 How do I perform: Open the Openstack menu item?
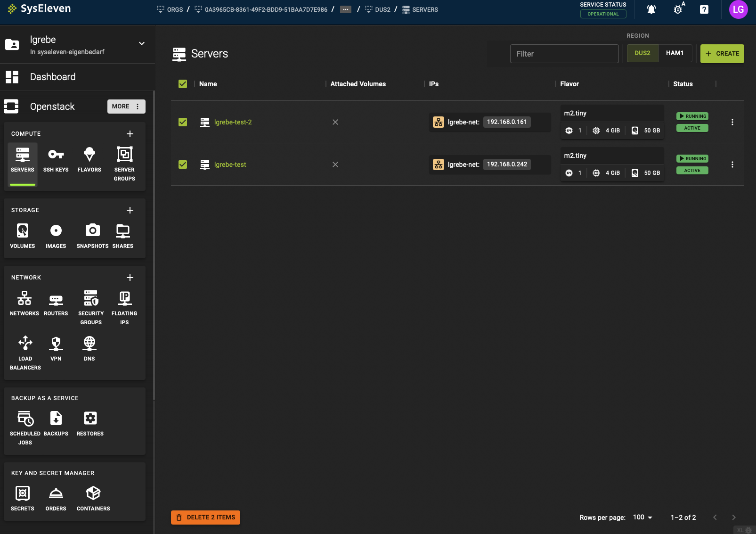tap(52, 107)
